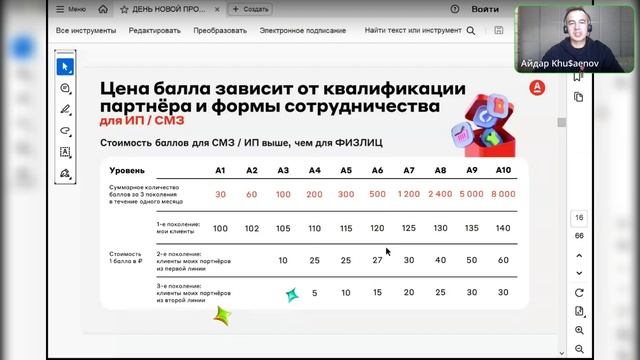This screenshot has height=360, width=640.
Task: Click value 102 in 1-е поколение row
Action: (x=251, y=228)
